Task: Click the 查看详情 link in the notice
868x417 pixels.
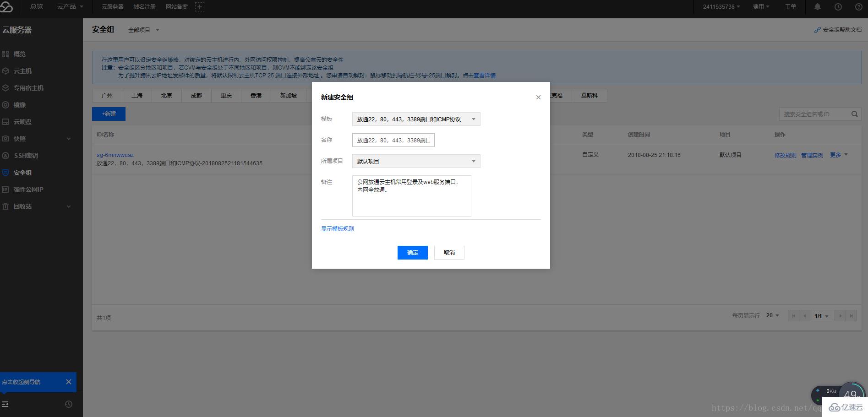Action: pyautogui.click(x=485, y=76)
